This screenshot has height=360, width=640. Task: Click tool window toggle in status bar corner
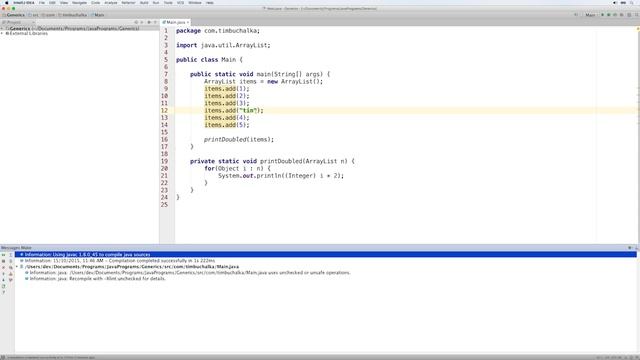[3, 357]
